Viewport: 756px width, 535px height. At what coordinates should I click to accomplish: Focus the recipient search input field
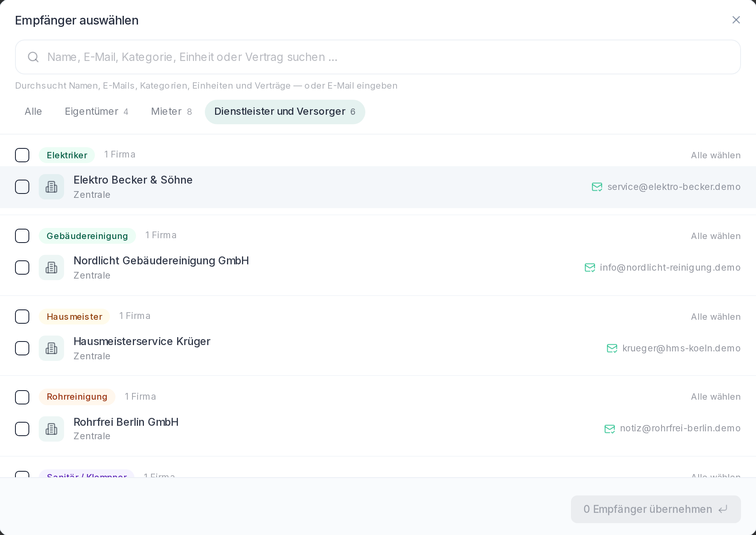tap(378, 57)
